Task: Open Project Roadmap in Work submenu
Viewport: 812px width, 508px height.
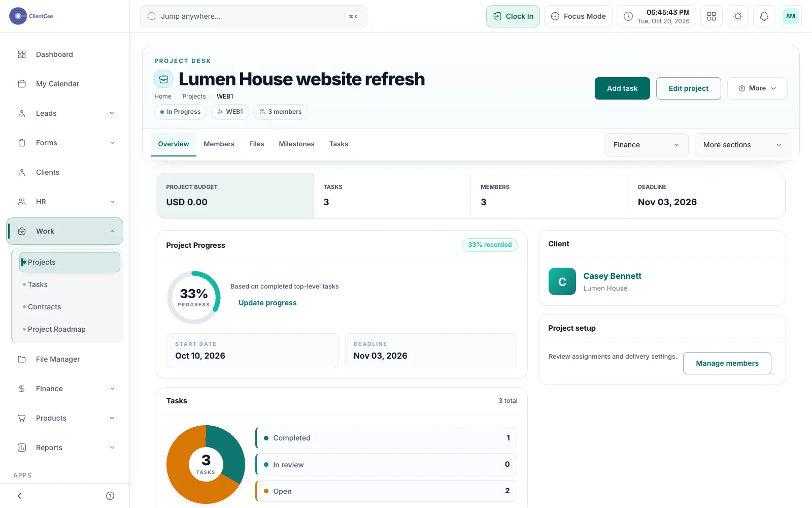Action: pos(70,329)
